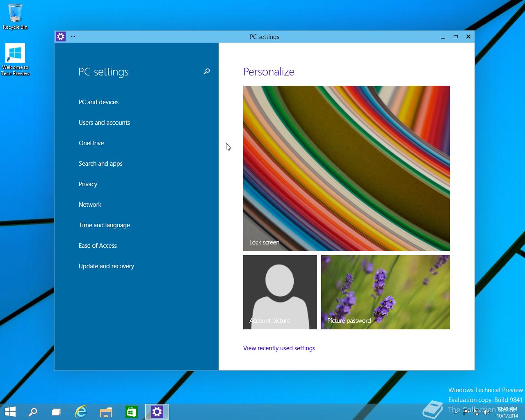The width and height of the screenshot is (525, 420).
Task: Go to Ease of Access settings
Action: 98,246
